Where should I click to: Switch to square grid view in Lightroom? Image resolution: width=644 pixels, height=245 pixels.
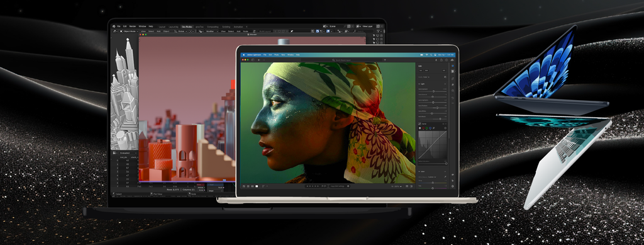tap(248, 186)
